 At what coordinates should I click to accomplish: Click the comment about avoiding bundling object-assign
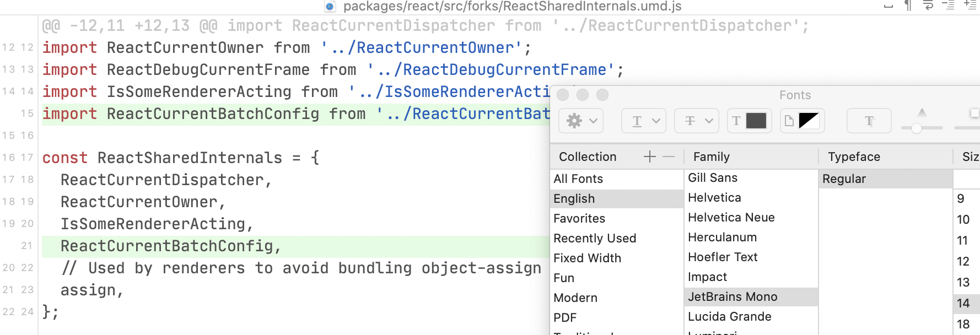click(x=301, y=268)
